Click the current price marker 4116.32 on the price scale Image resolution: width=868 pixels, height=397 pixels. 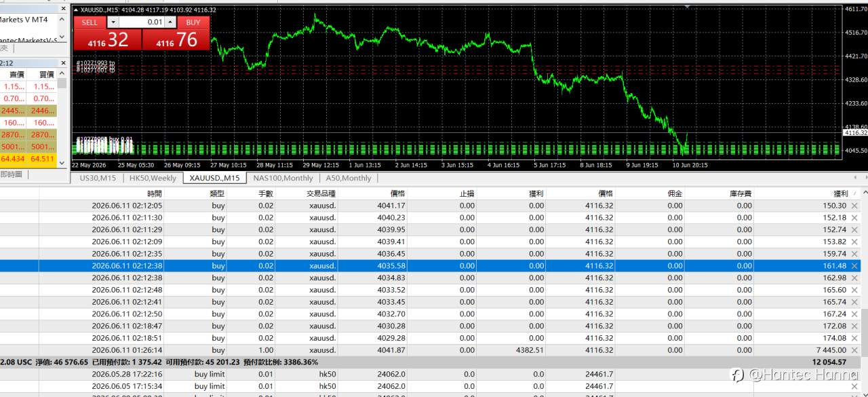coord(856,133)
